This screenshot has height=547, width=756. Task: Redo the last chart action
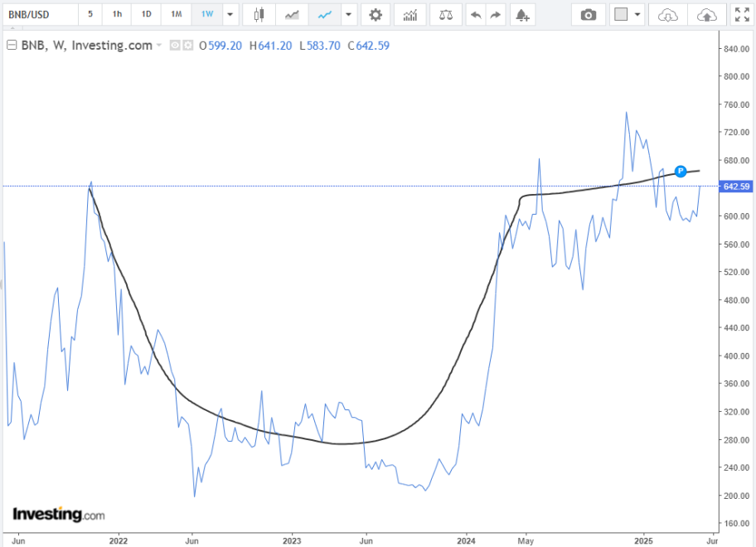point(496,13)
